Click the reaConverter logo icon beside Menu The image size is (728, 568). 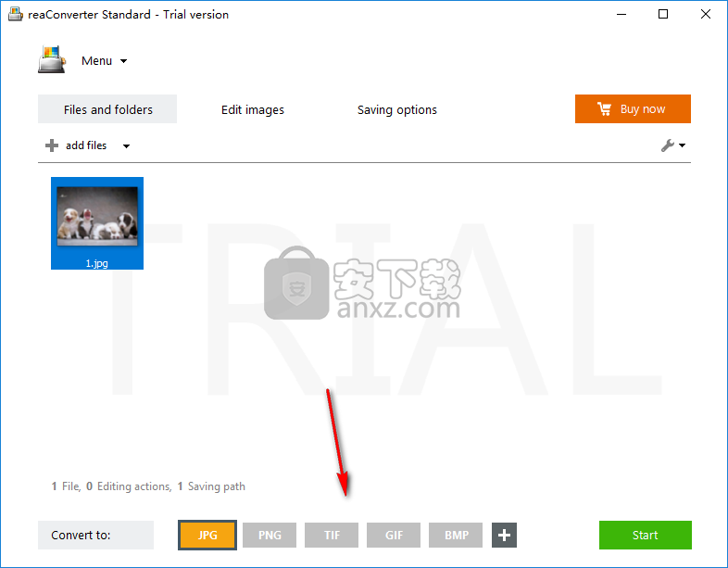coord(52,59)
